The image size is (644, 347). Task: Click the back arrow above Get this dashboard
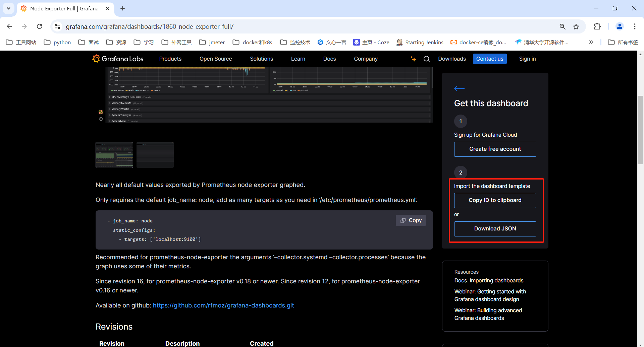pyautogui.click(x=459, y=88)
